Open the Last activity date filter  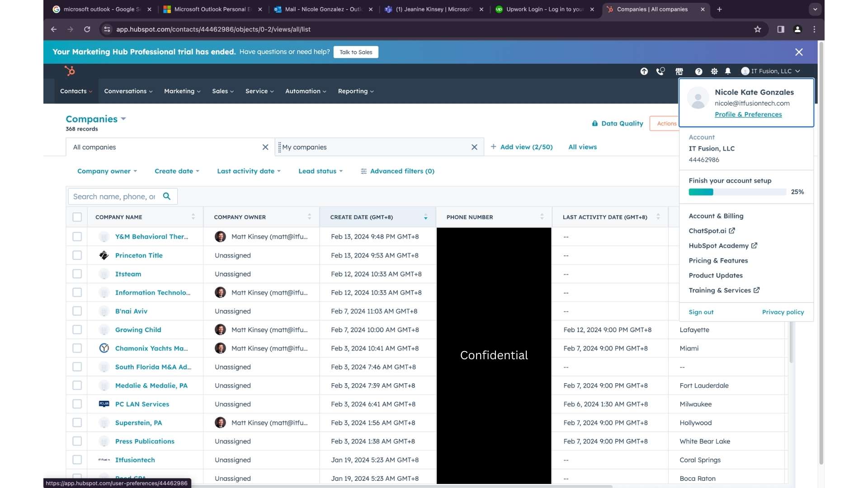pyautogui.click(x=249, y=171)
